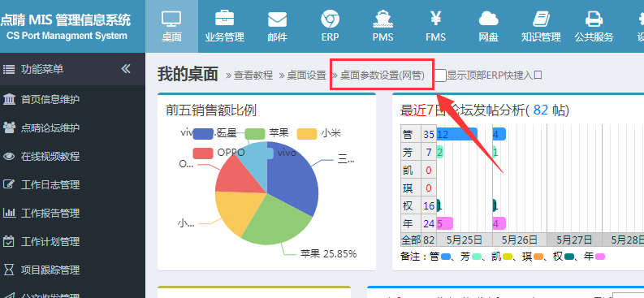Toggle the 三星 legend entry in the pie chart
Image resolution: width=644 pixels, height=298 pixels.
pyautogui.click(x=216, y=133)
